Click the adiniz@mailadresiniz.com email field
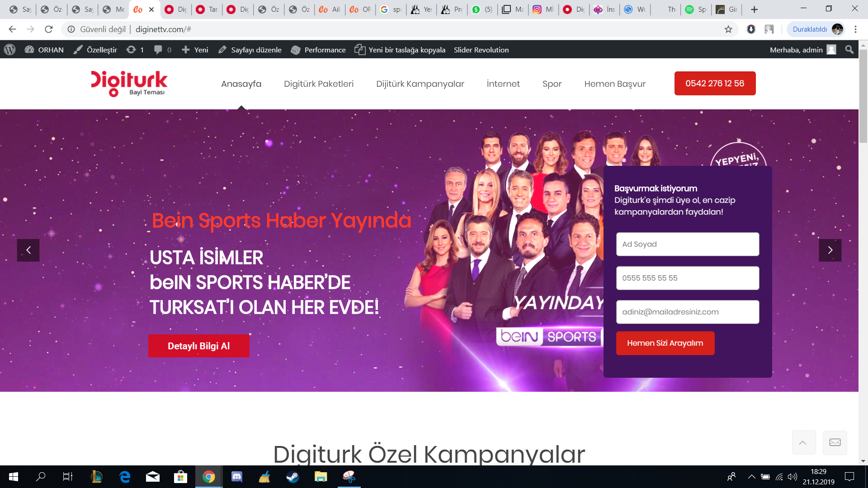Viewport: 868px width, 488px height. click(687, 312)
